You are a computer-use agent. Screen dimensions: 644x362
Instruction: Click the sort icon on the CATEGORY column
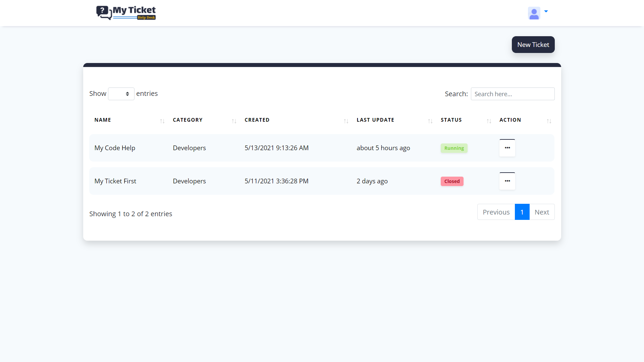[x=234, y=121]
